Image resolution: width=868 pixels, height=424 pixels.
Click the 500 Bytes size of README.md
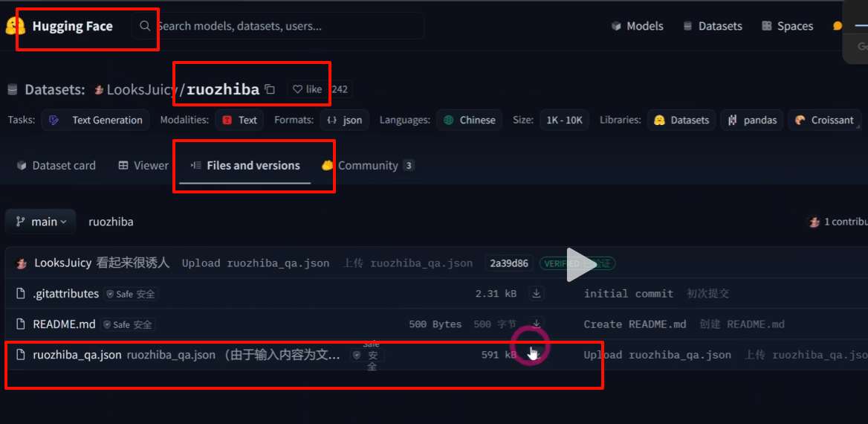(435, 324)
